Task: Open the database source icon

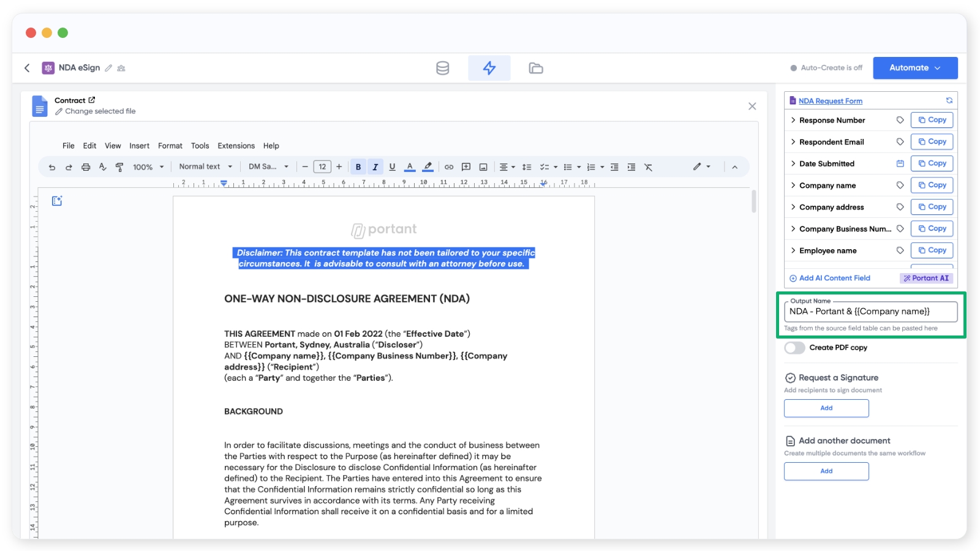Action: [x=442, y=68]
